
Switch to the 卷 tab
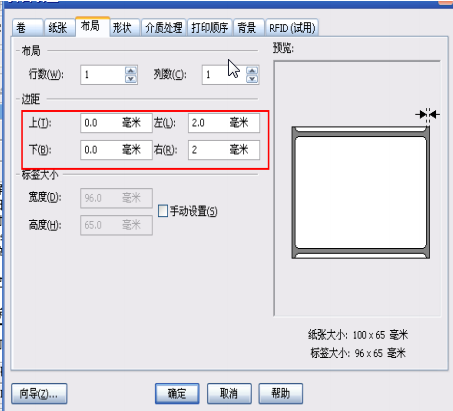pos(28,28)
